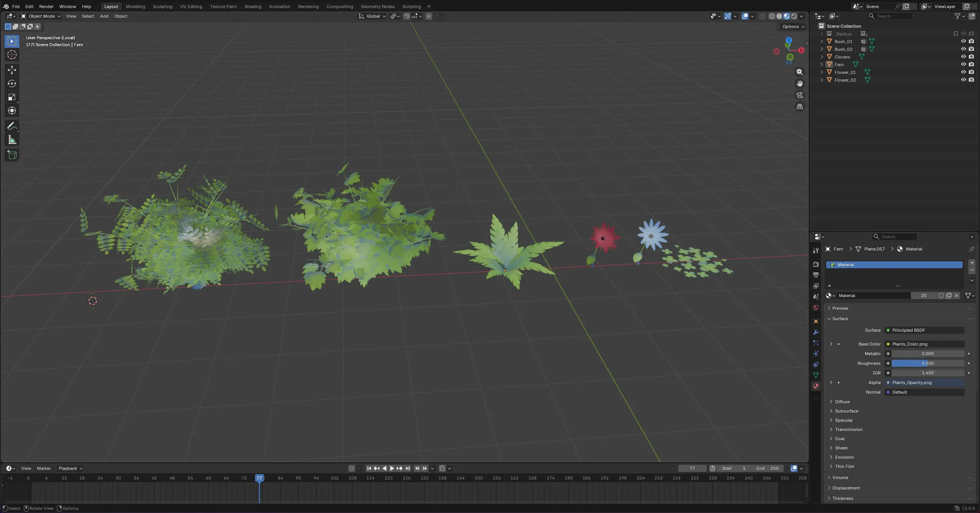This screenshot has height=513, width=980.
Task: Select the Annotate tool
Action: [12, 126]
